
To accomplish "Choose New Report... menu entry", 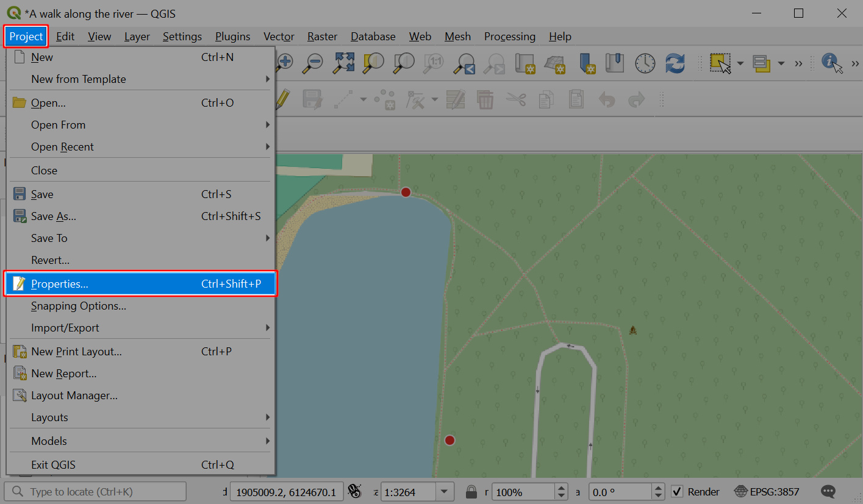I will (141, 374).
